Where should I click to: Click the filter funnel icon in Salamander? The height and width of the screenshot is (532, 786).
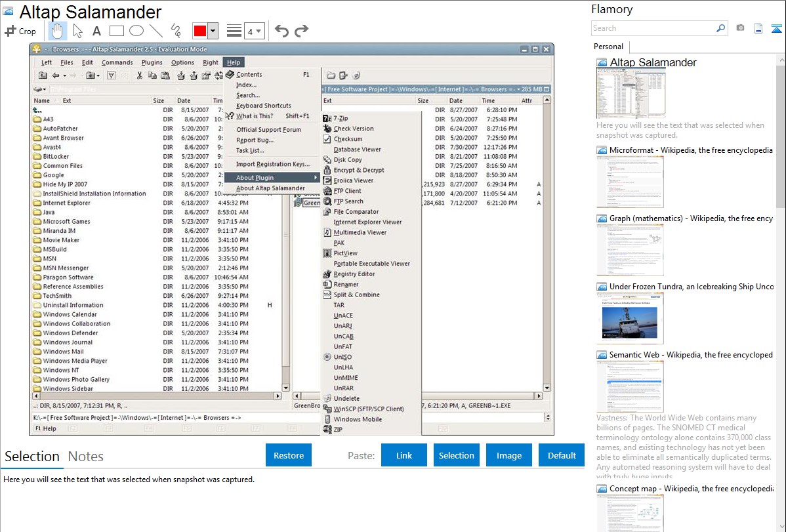[x=112, y=75]
